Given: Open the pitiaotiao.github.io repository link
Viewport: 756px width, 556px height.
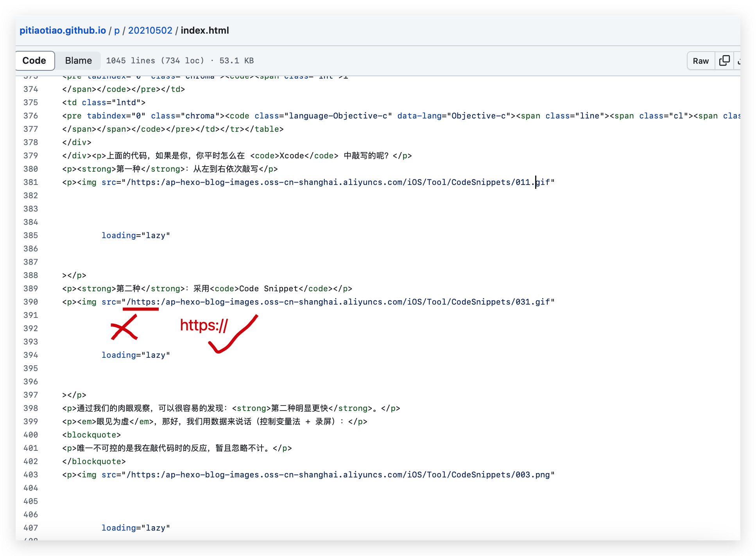Looking at the screenshot, I should 63,30.
